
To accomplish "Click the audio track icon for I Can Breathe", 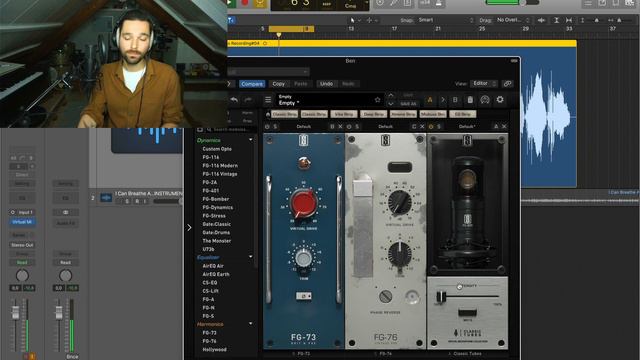I will tap(106, 198).
